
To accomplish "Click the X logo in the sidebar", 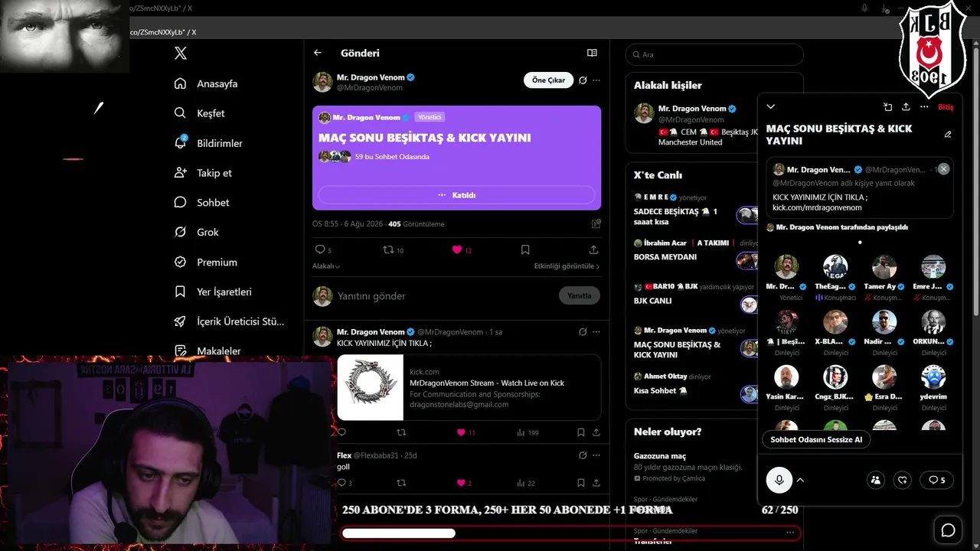I will coord(180,53).
